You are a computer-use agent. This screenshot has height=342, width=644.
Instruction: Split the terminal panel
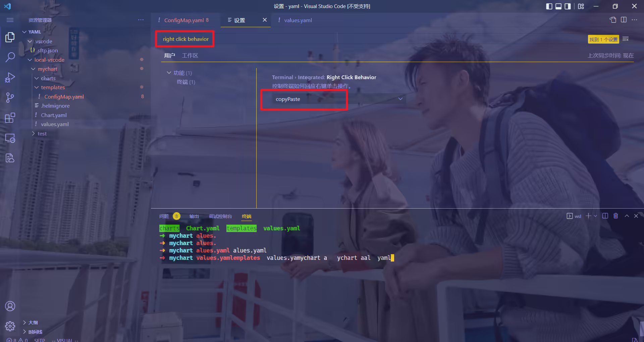(605, 216)
